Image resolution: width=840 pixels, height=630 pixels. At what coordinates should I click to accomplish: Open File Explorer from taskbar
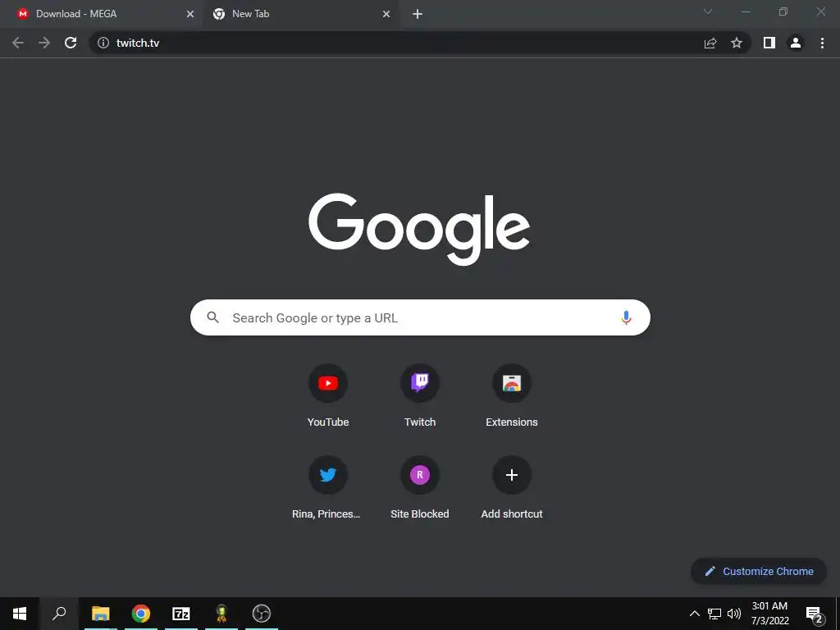(x=100, y=614)
